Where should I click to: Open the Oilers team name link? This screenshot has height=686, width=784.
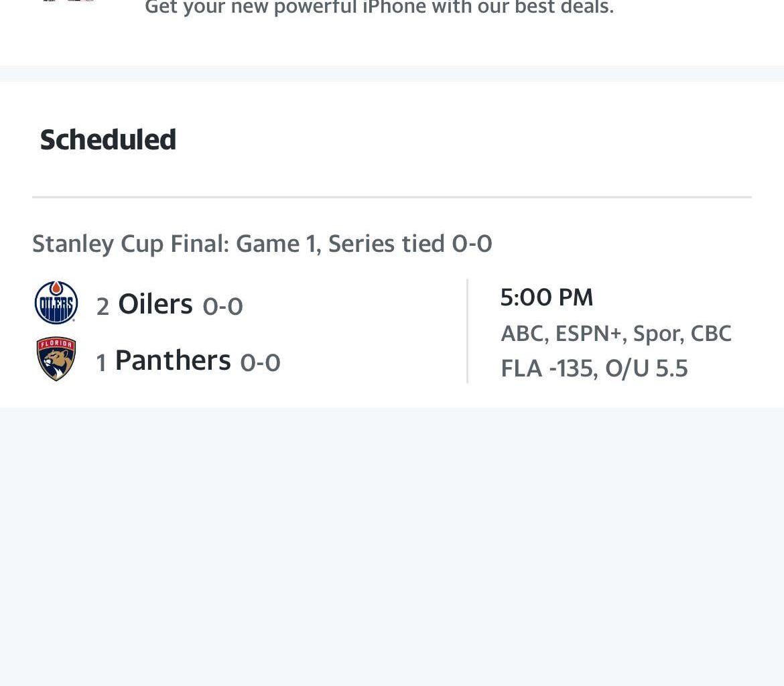click(154, 303)
